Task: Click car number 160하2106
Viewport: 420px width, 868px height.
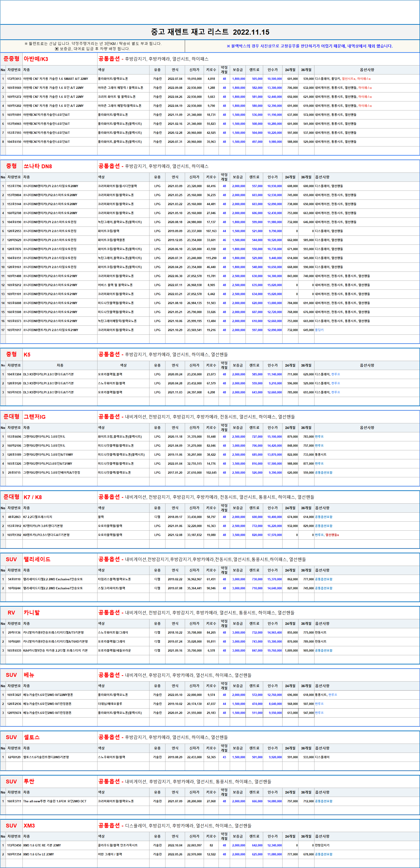Action: click(x=14, y=446)
